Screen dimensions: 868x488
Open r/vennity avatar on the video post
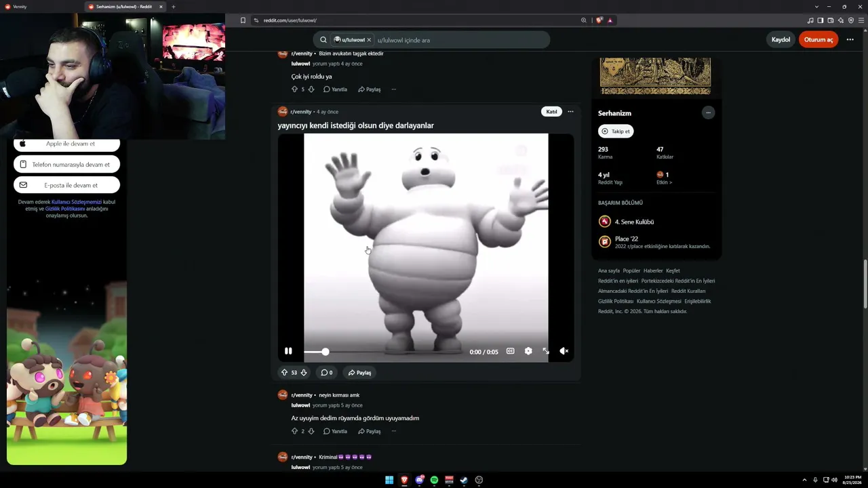click(283, 112)
